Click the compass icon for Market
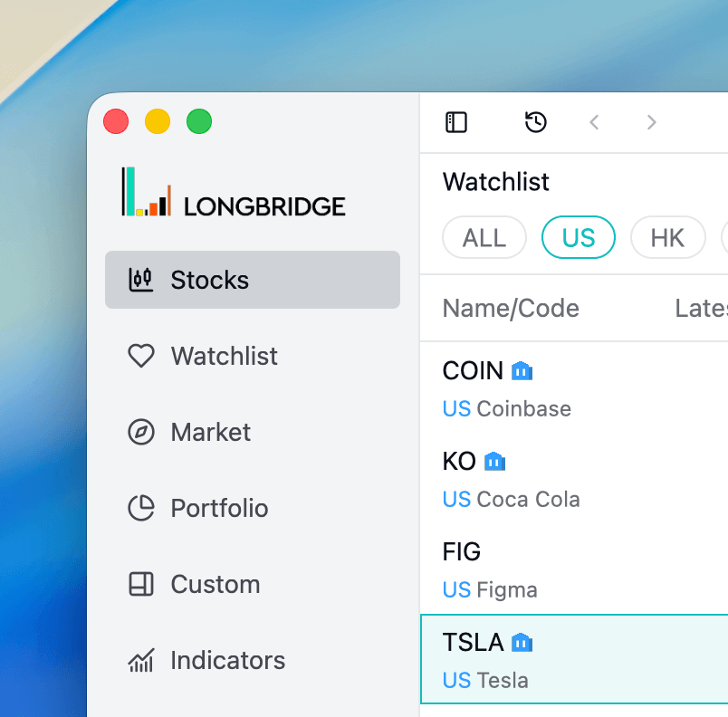Image resolution: width=728 pixels, height=717 pixels. pos(141,432)
